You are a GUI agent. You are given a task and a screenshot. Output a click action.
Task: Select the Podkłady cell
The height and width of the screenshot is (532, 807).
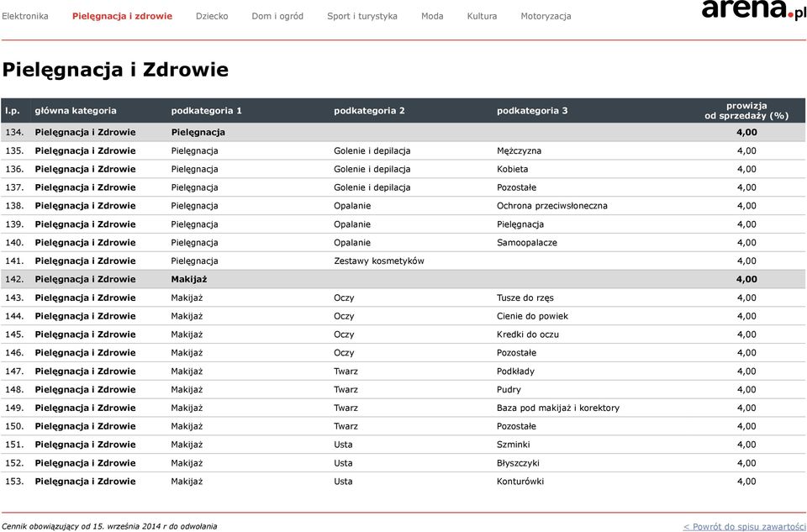[515, 371]
